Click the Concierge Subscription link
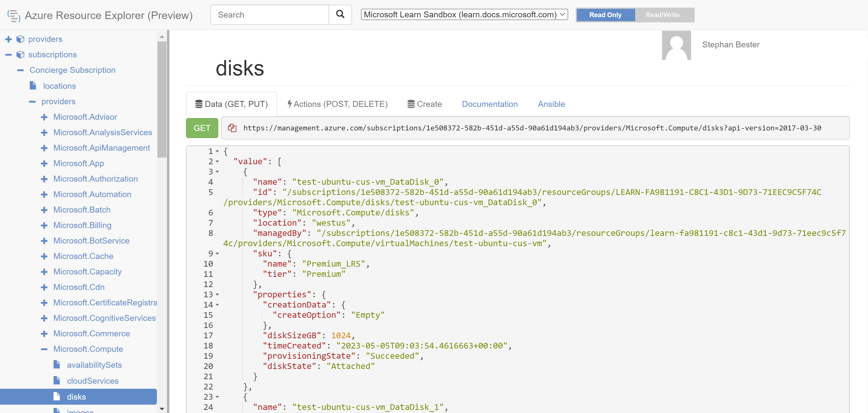 pos(73,70)
